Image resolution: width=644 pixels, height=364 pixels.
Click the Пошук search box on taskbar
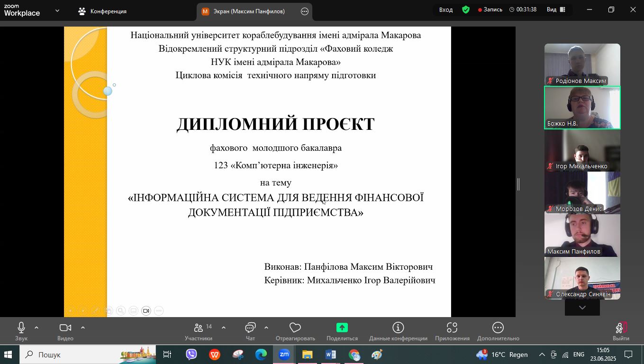88,355
